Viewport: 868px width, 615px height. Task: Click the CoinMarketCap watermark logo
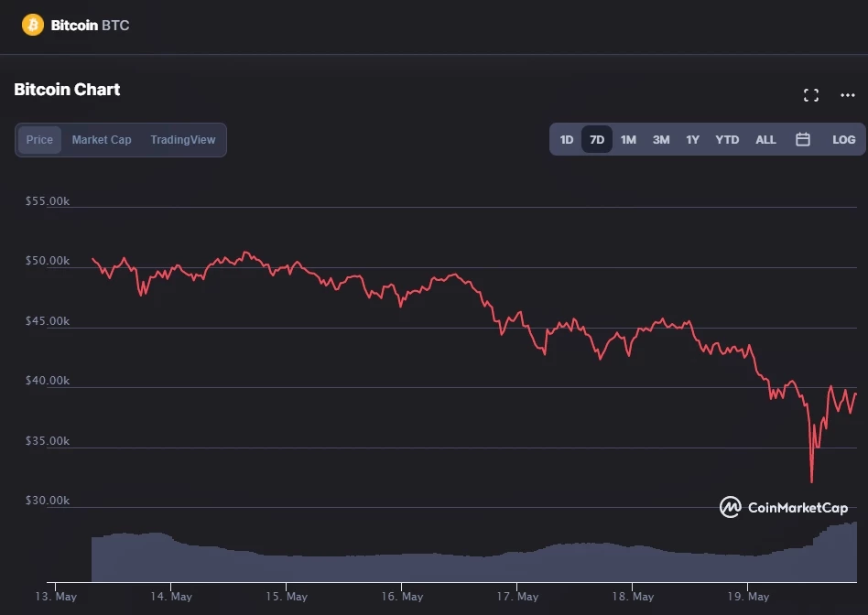pyautogui.click(x=784, y=507)
